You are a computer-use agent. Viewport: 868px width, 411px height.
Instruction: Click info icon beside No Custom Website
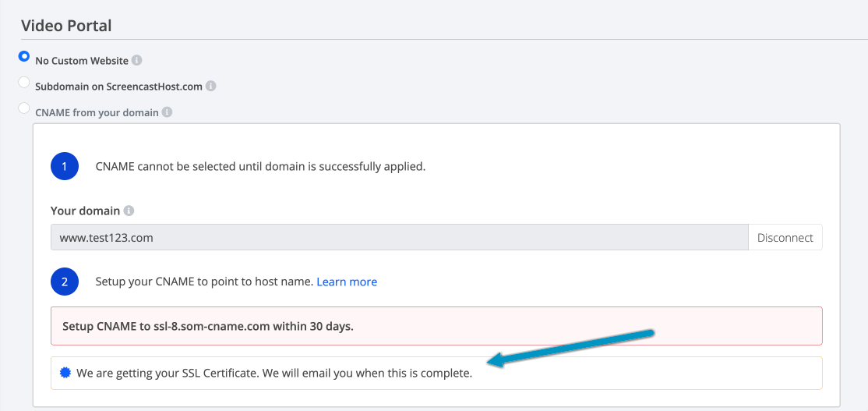(136, 60)
